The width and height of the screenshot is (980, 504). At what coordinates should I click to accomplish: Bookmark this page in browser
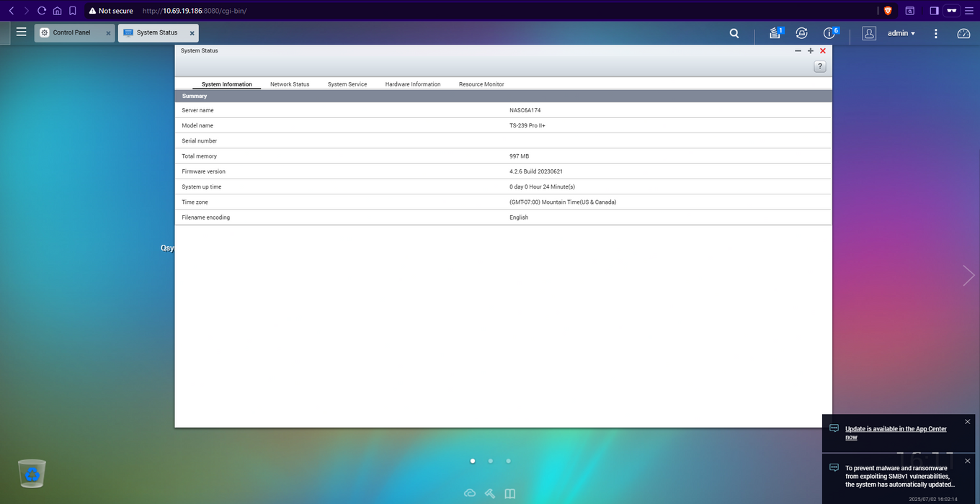(73, 11)
